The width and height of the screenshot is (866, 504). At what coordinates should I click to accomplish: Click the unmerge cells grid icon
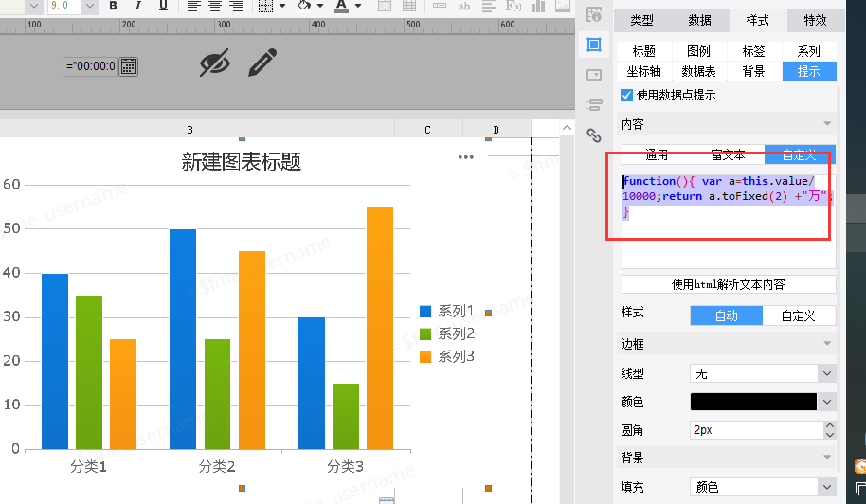(x=409, y=6)
